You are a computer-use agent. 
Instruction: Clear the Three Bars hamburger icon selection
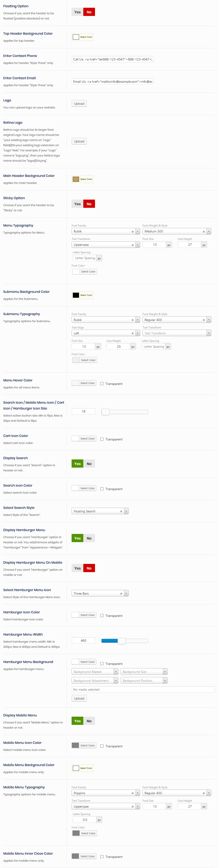121,593
